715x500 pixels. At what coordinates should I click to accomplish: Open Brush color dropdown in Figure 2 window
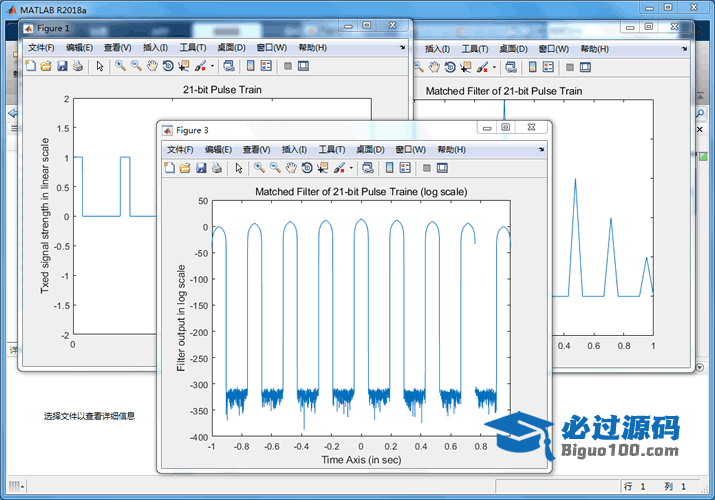[x=494, y=67]
